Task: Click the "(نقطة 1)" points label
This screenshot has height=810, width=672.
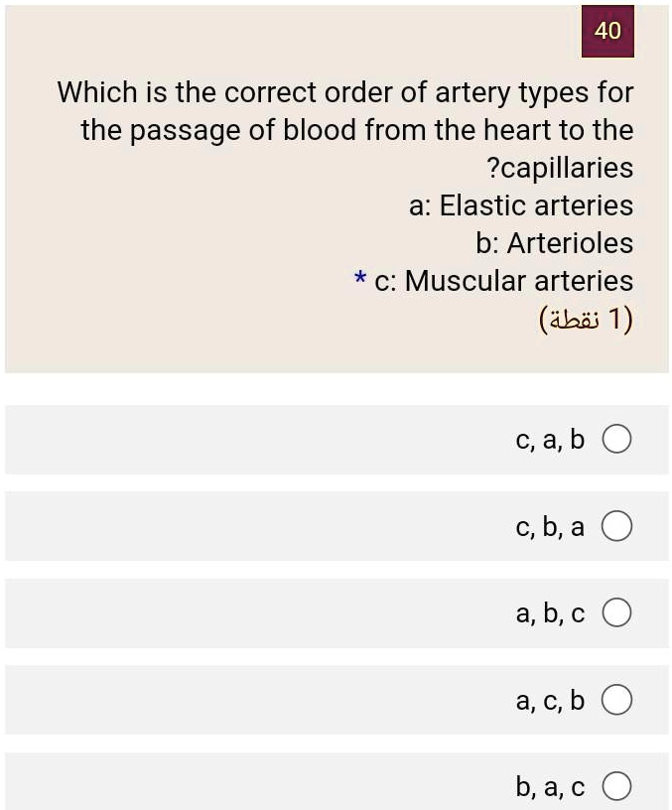Action: (588, 318)
